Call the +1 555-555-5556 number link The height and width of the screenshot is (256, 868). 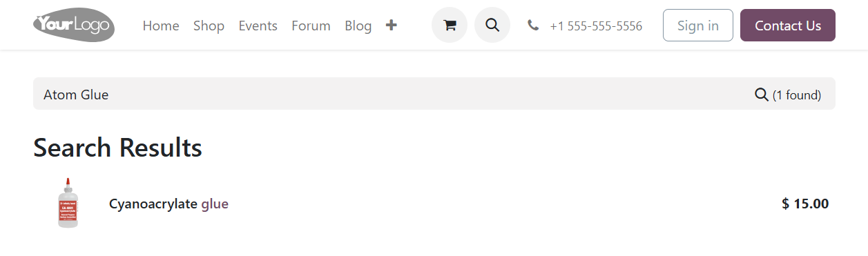[x=596, y=26]
